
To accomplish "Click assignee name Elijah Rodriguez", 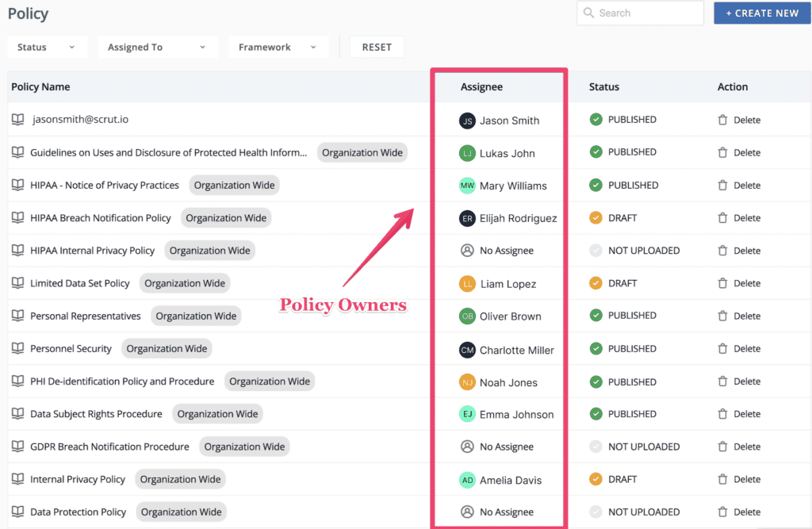I will pyautogui.click(x=519, y=218).
